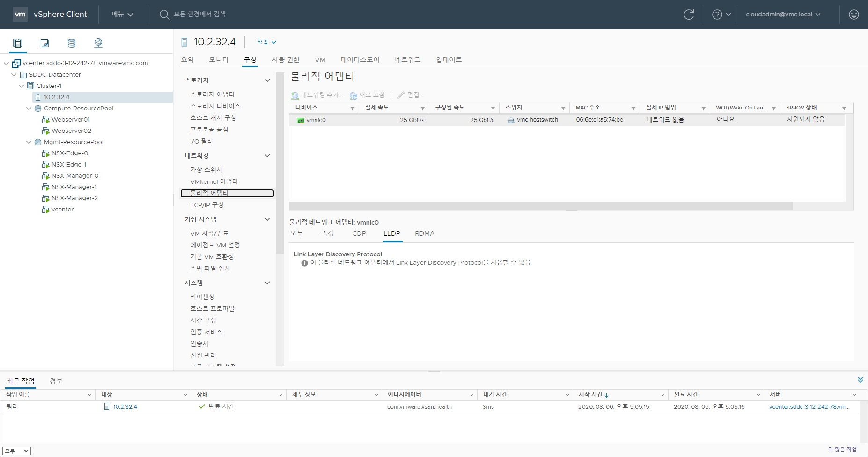868x457 pixels.
Task: Click 더 많은 작업 link
Action: [x=842, y=450]
